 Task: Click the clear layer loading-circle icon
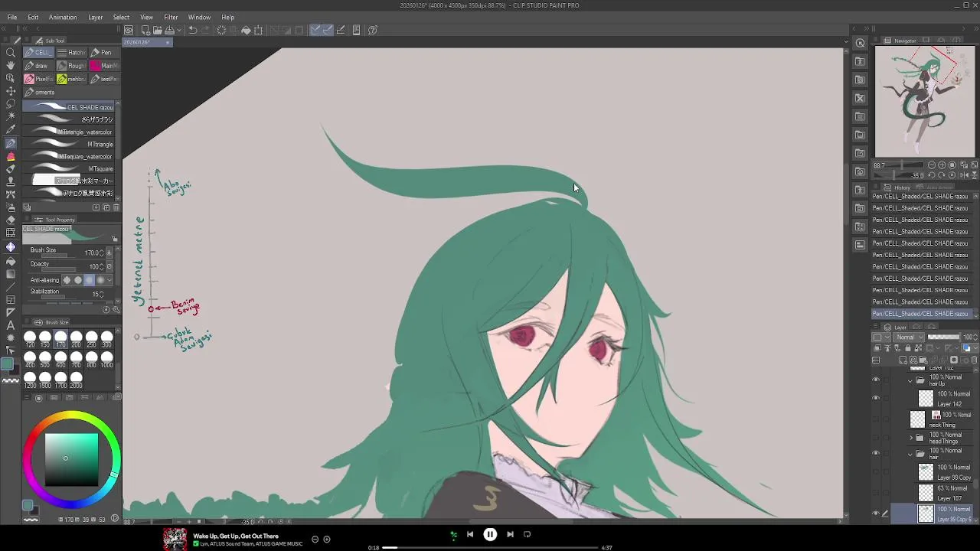[221, 31]
